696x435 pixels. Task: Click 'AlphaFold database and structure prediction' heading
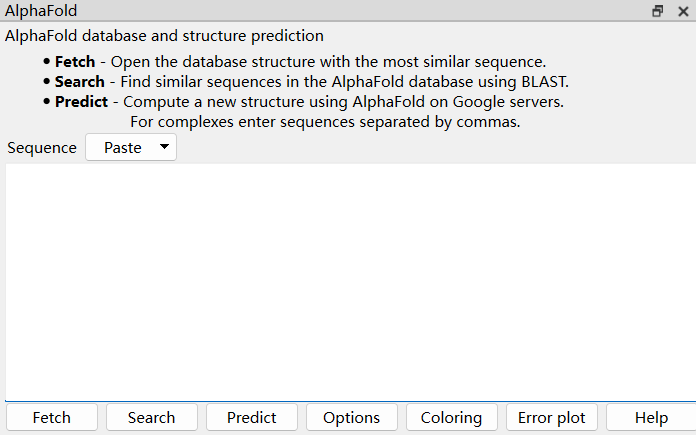coord(165,36)
